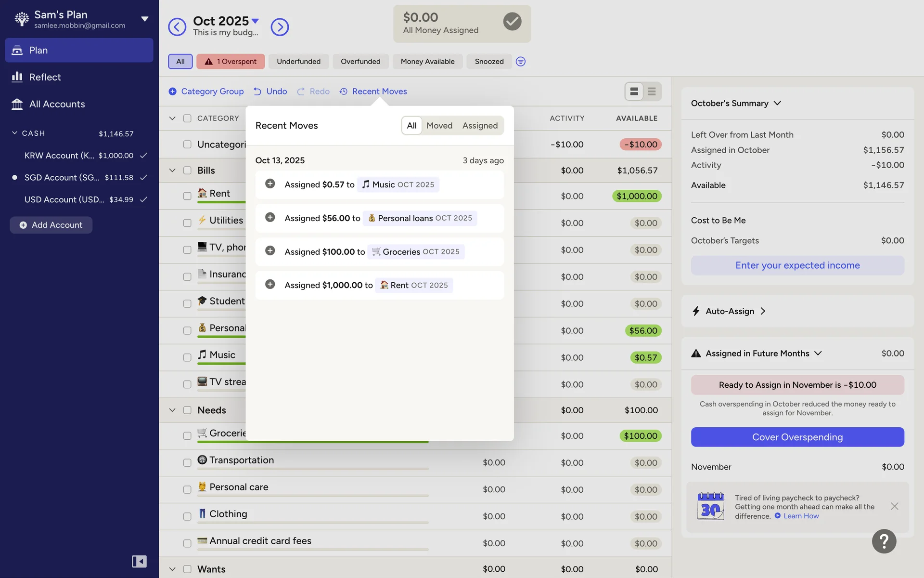The width and height of the screenshot is (924, 578).
Task: Go to the next month arrow
Action: (280, 27)
